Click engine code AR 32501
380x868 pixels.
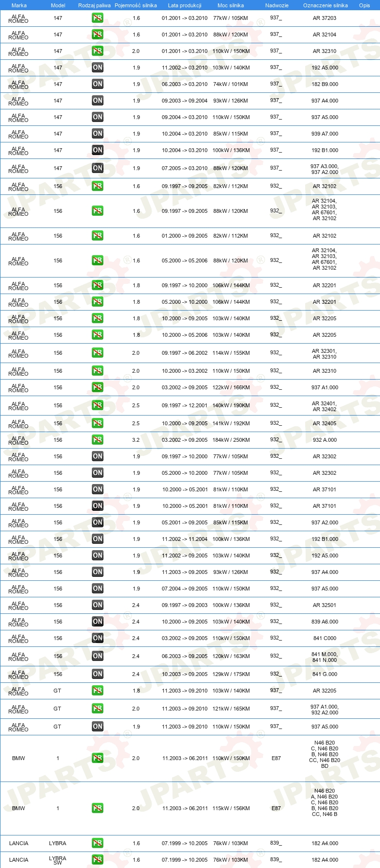(325, 605)
